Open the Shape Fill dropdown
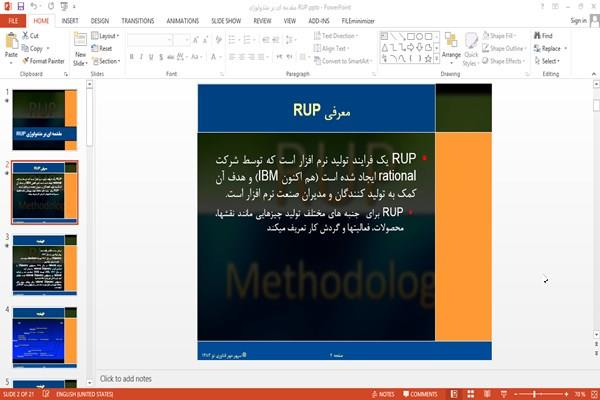 click(499, 36)
